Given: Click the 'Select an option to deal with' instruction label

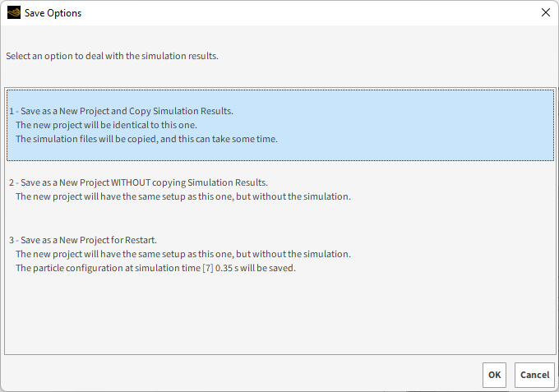Looking at the screenshot, I should 112,56.
